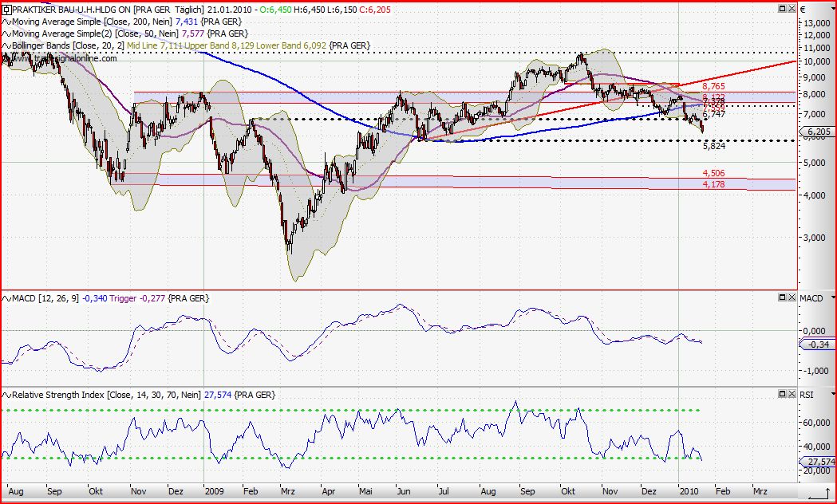
Task: Select the PRAKTIKER BAU-U.H.HLDG ON chart title
Action: click(x=72, y=10)
